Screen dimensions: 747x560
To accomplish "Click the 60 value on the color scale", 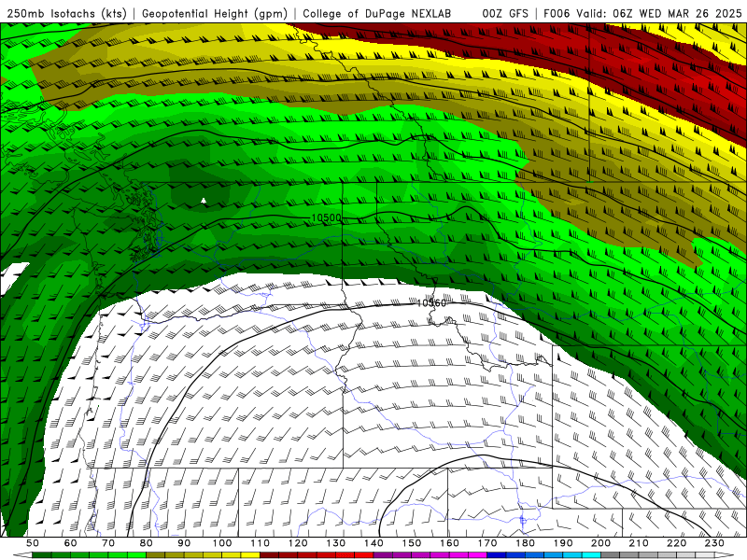I will click(x=70, y=543).
